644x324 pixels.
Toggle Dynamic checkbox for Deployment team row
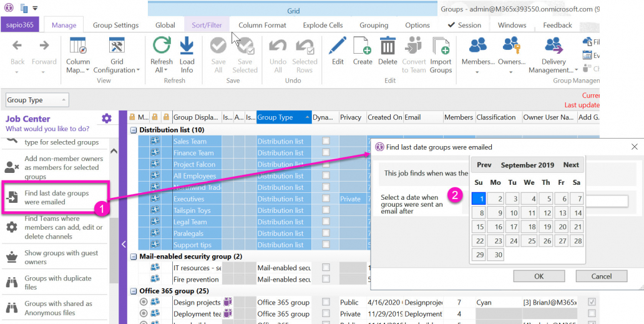coord(326,314)
